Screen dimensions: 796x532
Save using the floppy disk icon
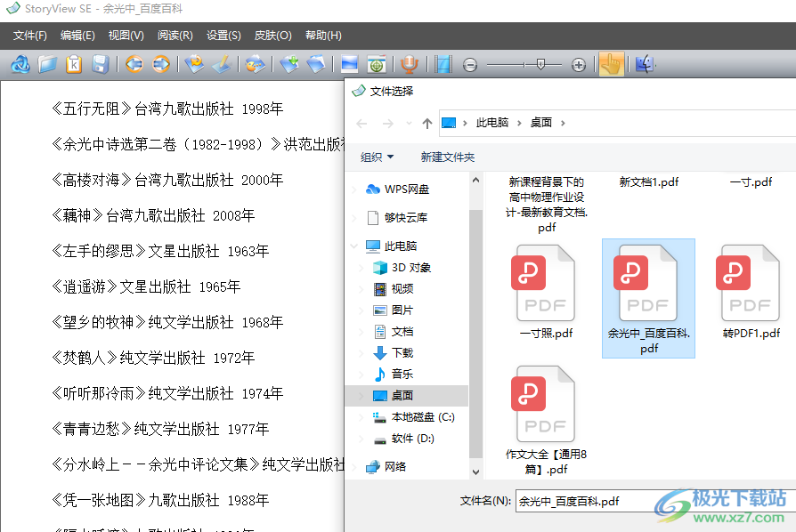coord(101,65)
